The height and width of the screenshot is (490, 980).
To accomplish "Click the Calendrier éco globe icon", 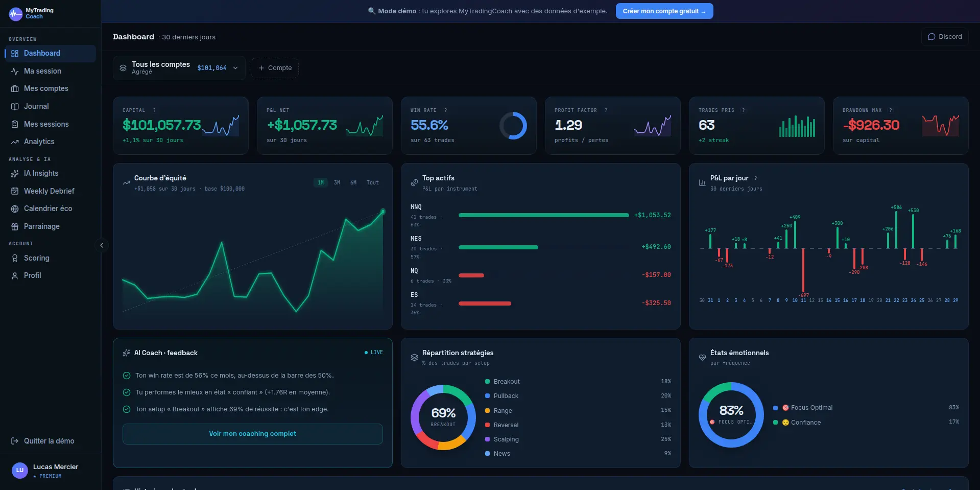I will click(15, 208).
